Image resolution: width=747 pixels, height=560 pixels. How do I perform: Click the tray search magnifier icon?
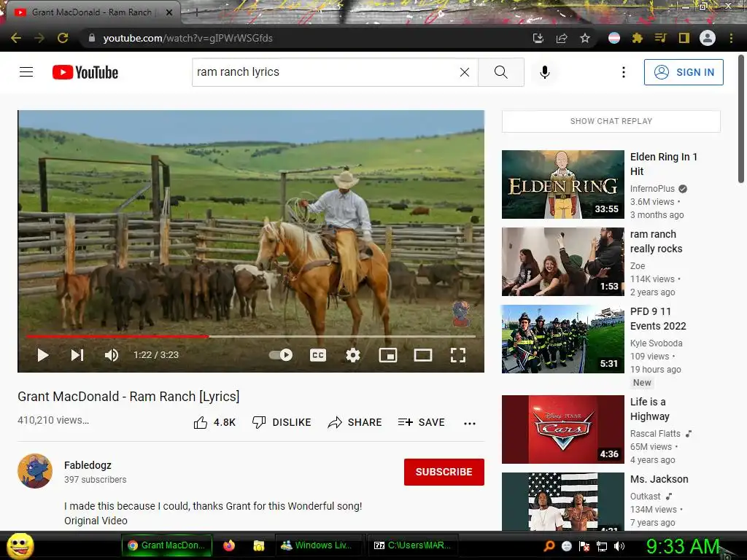(549, 546)
